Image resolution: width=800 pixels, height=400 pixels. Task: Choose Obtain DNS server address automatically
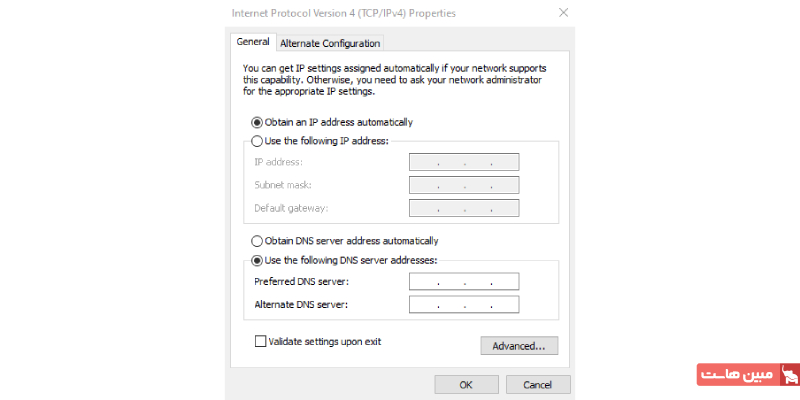tap(257, 241)
